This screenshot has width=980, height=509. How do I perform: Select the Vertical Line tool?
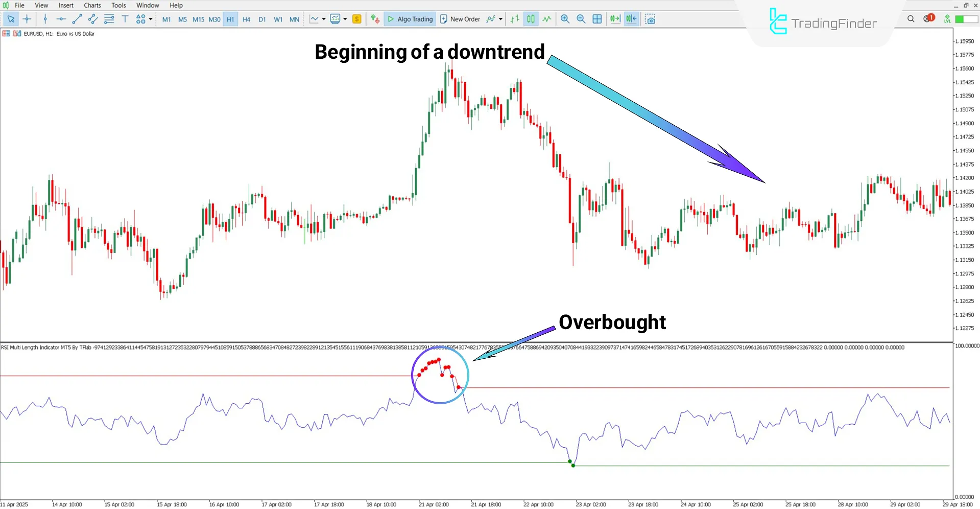(x=45, y=19)
